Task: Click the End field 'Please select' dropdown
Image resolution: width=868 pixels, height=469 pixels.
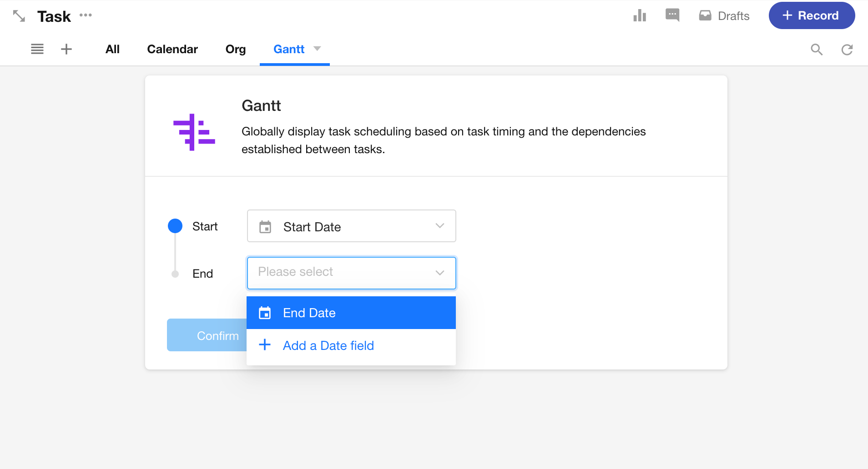Action: pos(351,273)
